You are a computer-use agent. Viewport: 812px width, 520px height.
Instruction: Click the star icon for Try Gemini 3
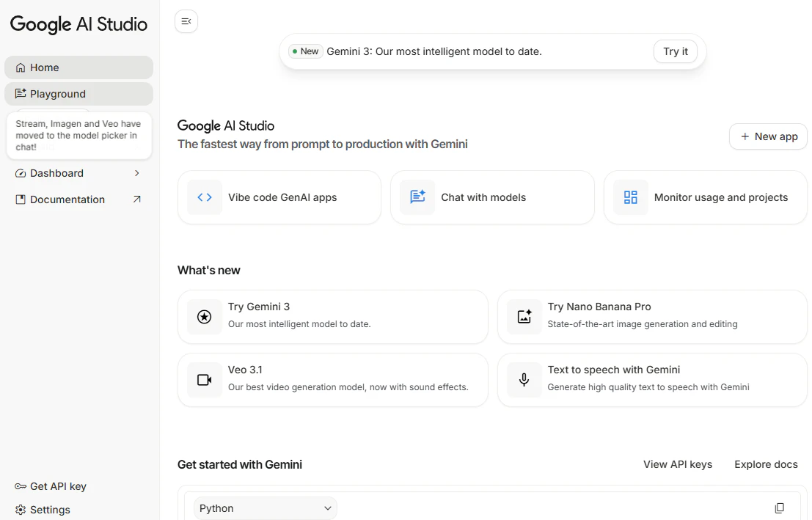[205, 317]
